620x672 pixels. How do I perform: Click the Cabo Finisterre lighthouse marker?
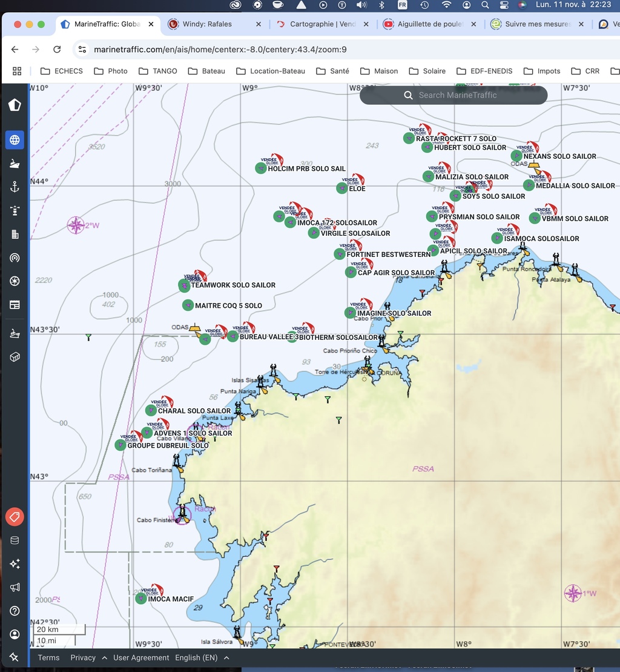click(183, 513)
